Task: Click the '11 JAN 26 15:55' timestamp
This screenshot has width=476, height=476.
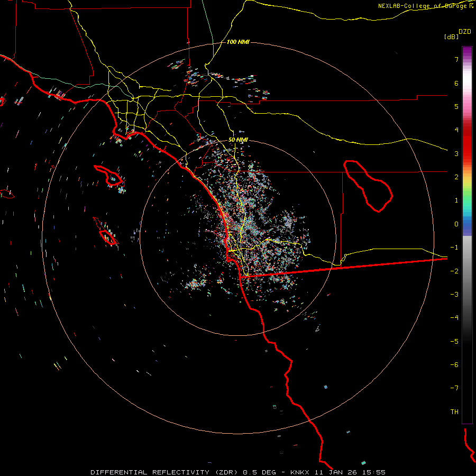Action: (350, 472)
